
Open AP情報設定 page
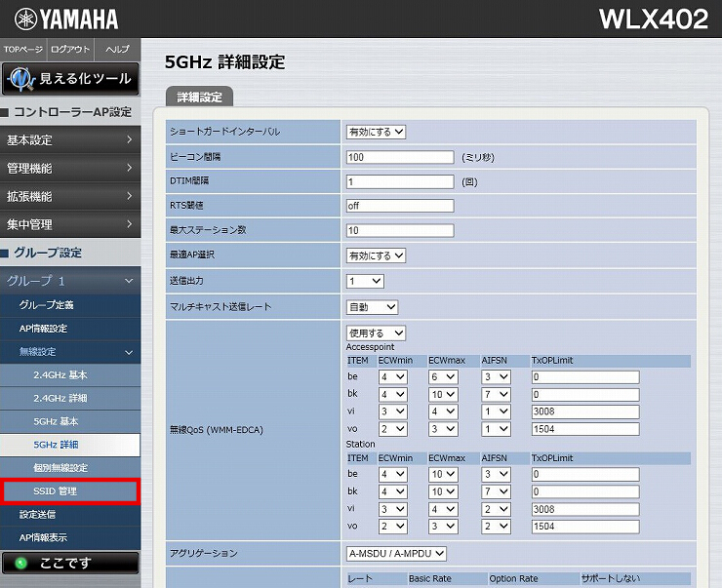click(x=70, y=329)
